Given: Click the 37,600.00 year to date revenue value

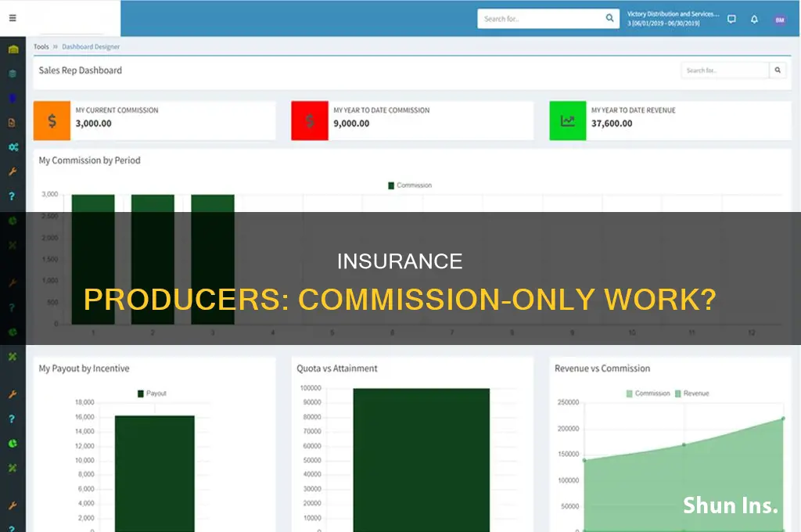Looking at the screenshot, I should 612,123.
